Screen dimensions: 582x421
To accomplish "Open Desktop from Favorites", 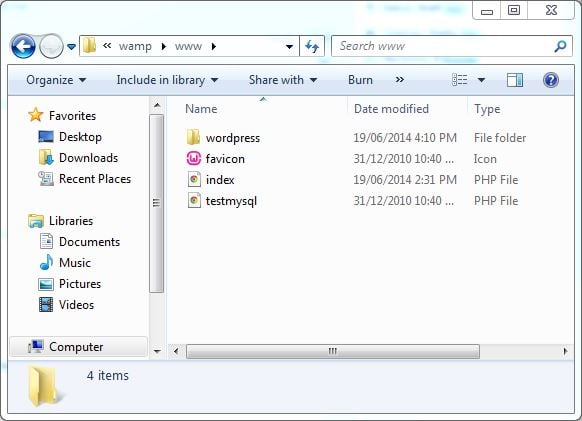I will (x=80, y=137).
